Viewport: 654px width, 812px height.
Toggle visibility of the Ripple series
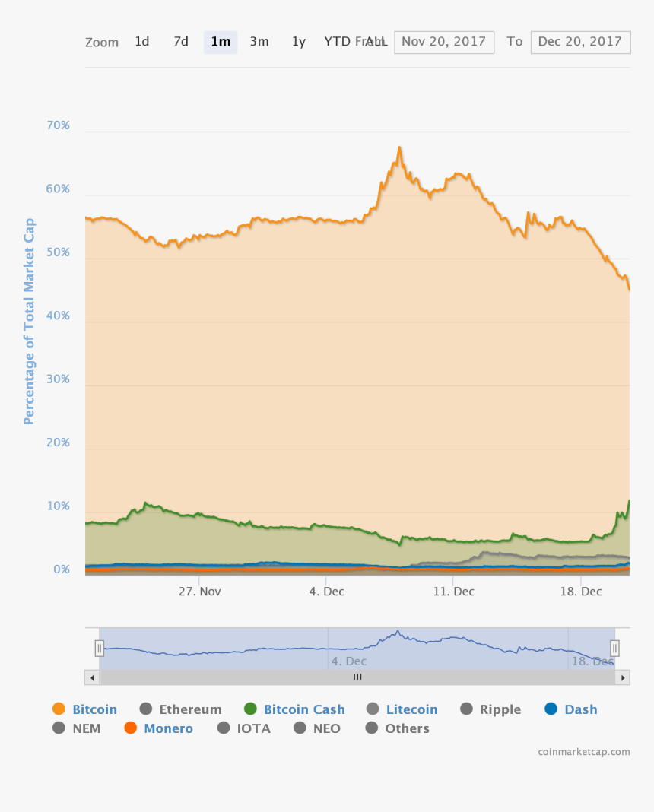467,709
